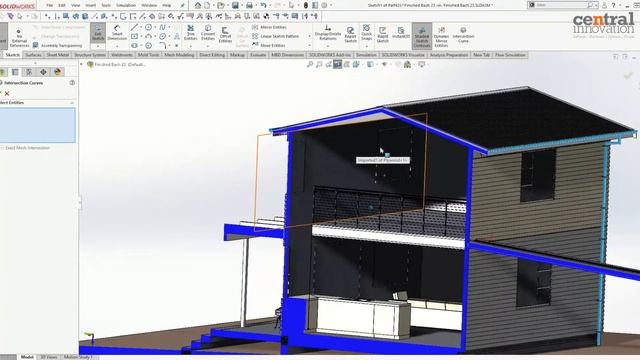640x360 pixels.
Task: Toggle Exact Mesh Intersection checkbox
Action: coord(2,148)
